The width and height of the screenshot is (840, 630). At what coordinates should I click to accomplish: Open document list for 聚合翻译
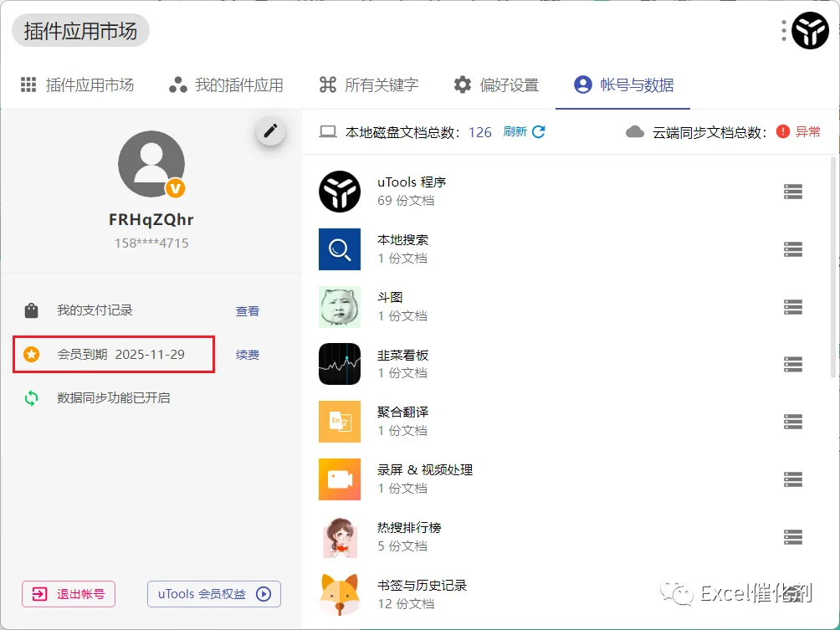793,422
